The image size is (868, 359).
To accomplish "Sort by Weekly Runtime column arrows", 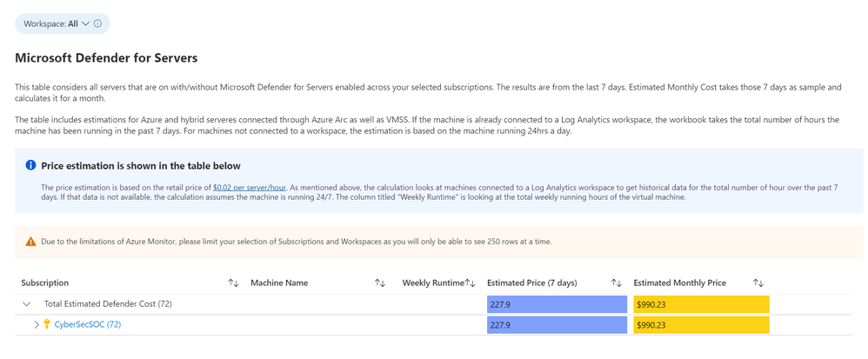I will pos(470,283).
